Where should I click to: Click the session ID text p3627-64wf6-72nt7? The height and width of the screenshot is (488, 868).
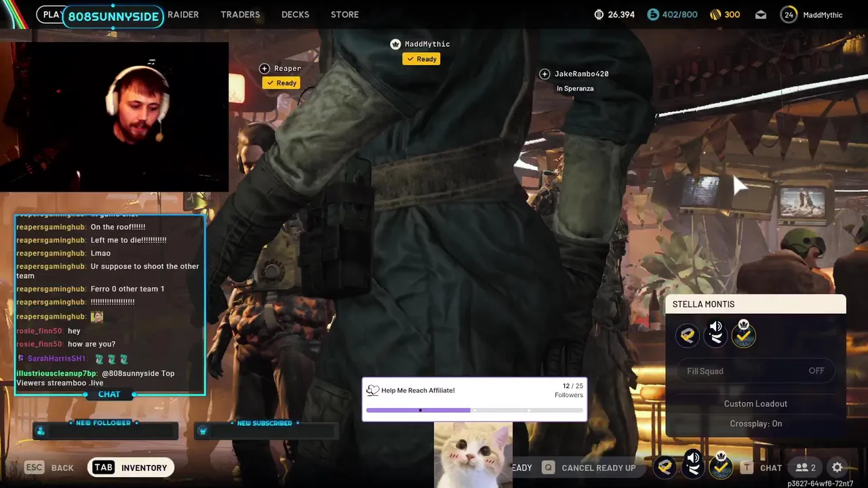pos(821,484)
